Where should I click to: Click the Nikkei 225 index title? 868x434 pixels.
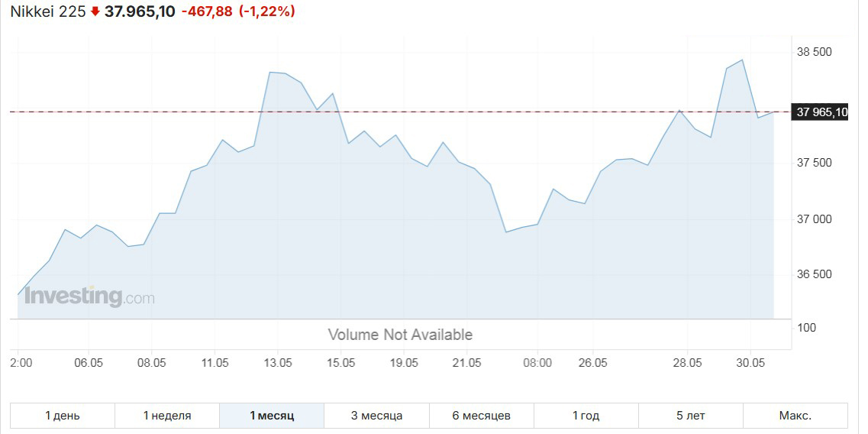tap(48, 11)
